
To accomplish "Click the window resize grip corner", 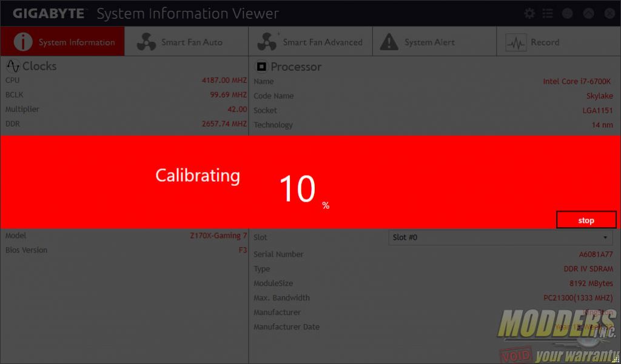I will point(616,359).
